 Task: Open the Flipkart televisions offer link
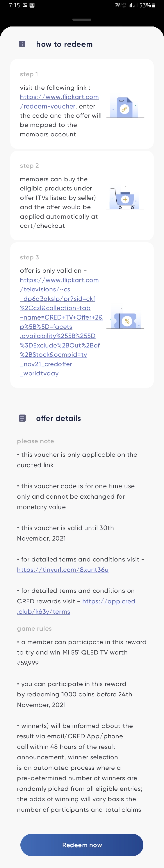[61, 327]
